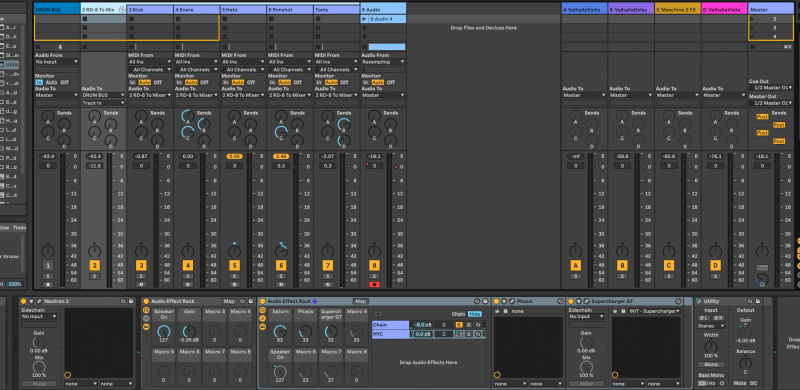Click Send A knob on 4 Snare
The height and width of the screenshot is (390, 800).
[x=188, y=116]
